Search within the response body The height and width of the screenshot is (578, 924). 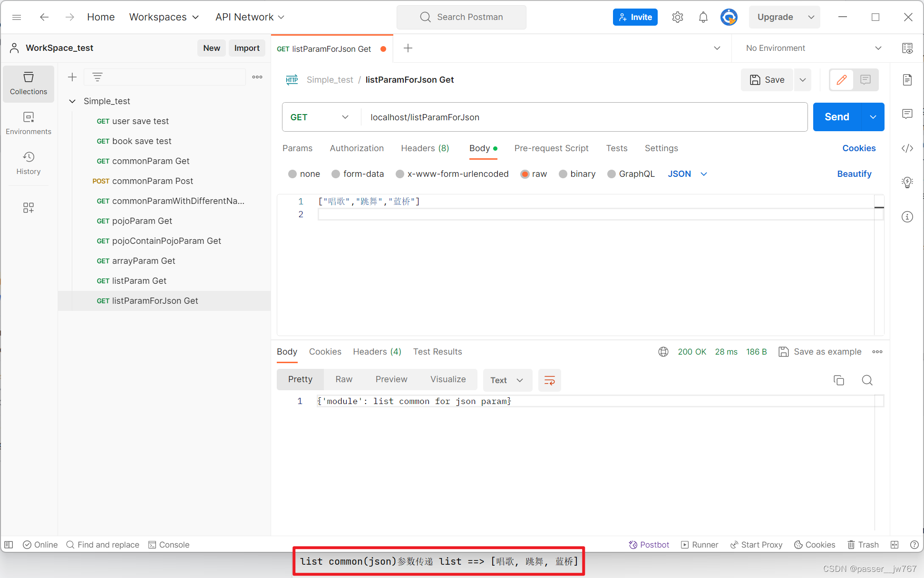click(x=867, y=380)
